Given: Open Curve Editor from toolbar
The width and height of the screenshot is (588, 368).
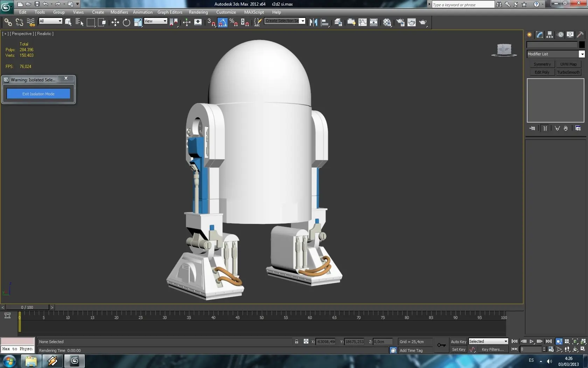Looking at the screenshot, I should click(363, 22).
